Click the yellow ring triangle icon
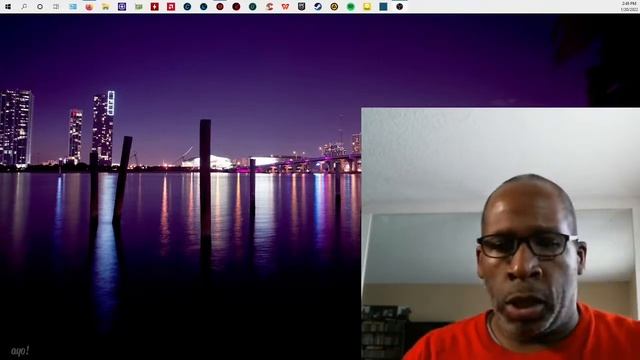Screen dimensions: 640x360 [x=334, y=7]
